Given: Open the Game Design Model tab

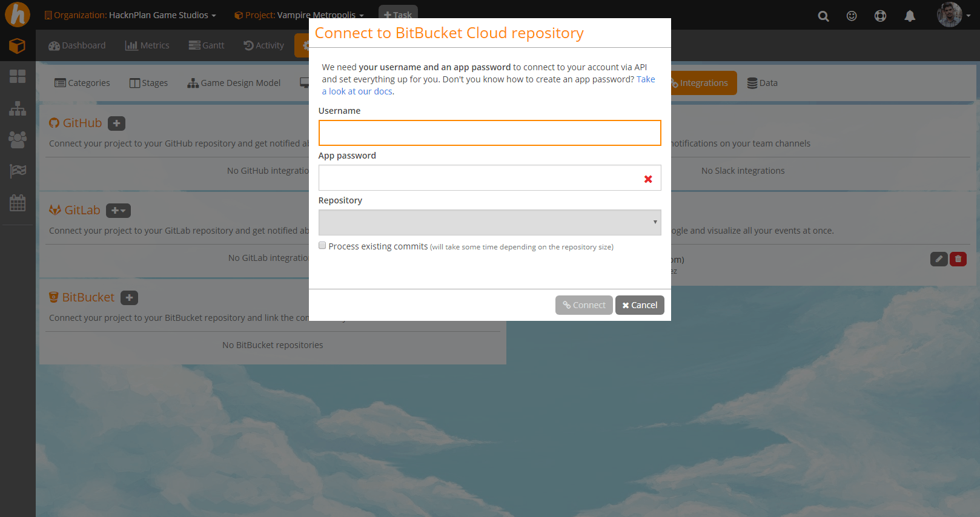Looking at the screenshot, I should [234, 83].
